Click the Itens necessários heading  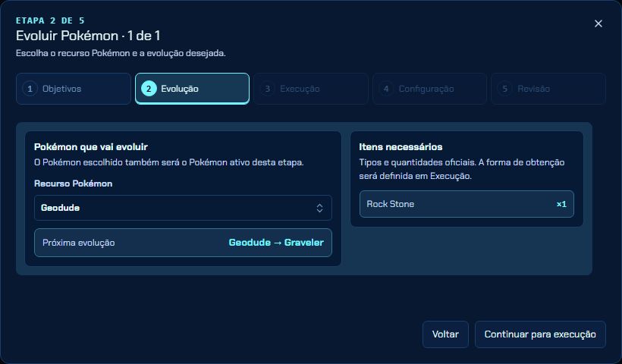(401, 146)
